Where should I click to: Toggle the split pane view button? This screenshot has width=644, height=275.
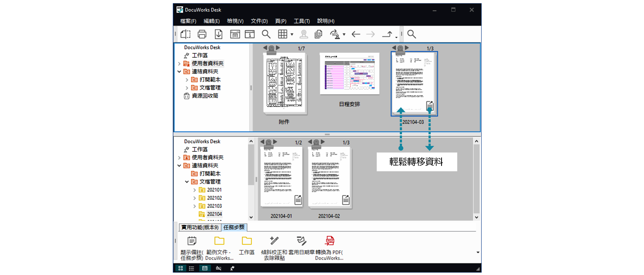[205, 268]
